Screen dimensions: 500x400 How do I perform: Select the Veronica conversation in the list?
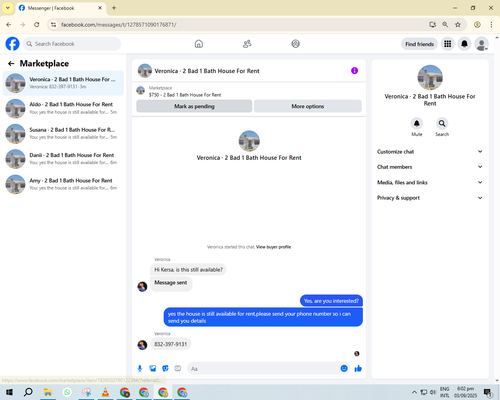point(63,83)
